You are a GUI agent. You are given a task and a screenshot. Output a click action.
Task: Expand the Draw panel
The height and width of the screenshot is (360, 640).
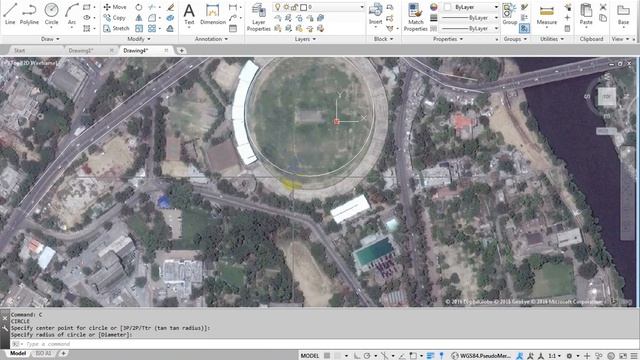pos(50,39)
